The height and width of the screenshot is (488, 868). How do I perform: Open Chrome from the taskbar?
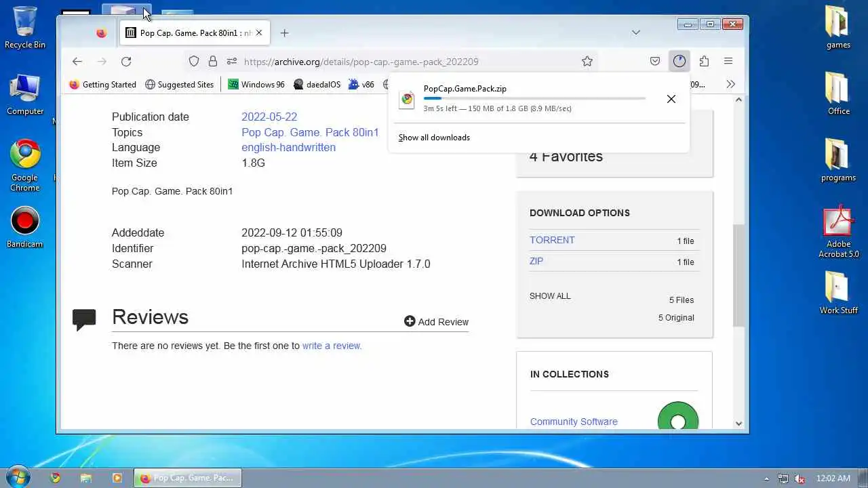56,478
